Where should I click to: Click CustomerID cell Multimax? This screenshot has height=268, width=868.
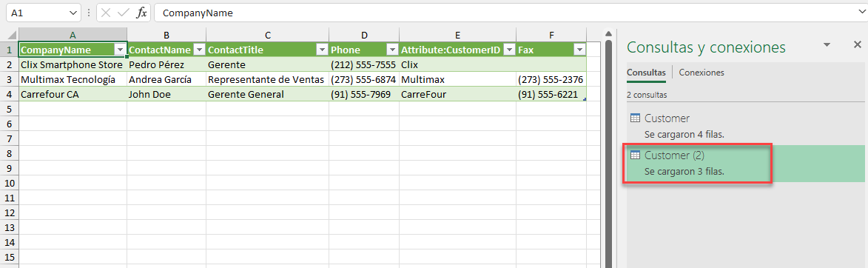pos(457,79)
